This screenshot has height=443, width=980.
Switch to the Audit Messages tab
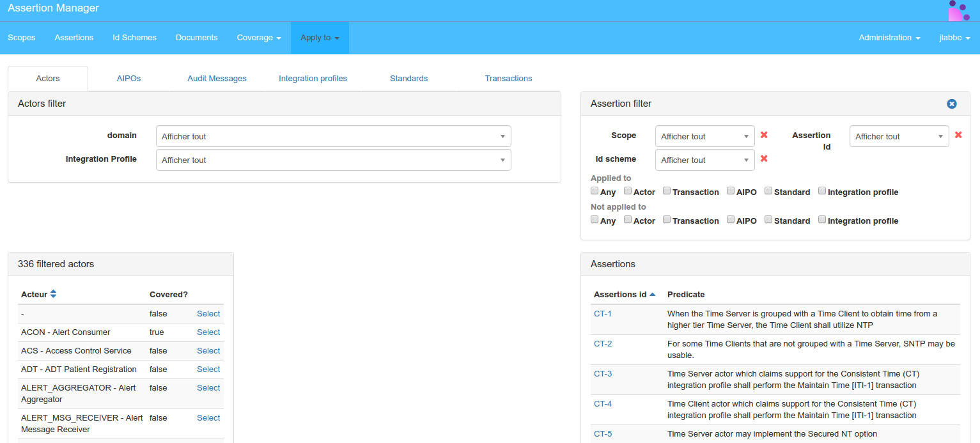pos(217,79)
